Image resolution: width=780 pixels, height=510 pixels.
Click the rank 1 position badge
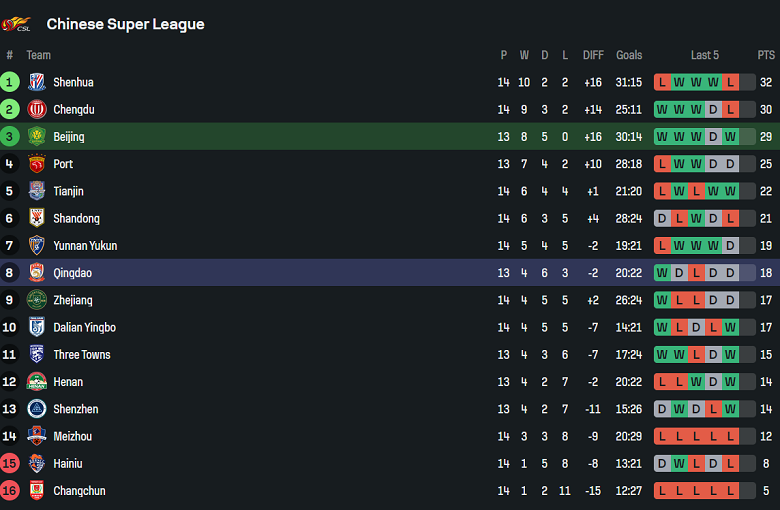(10, 82)
